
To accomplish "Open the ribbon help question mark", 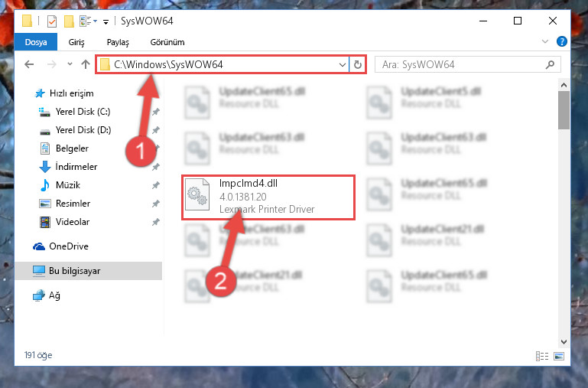I will (561, 41).
